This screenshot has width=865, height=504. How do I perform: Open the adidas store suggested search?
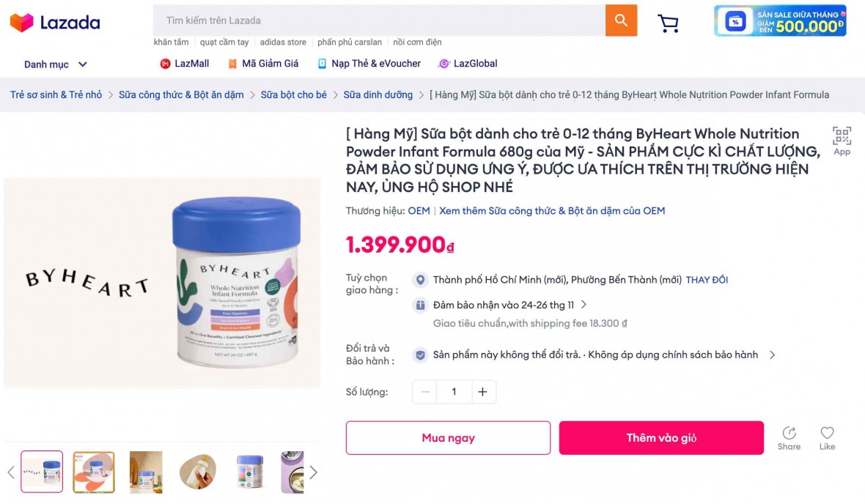click(283, 42)
